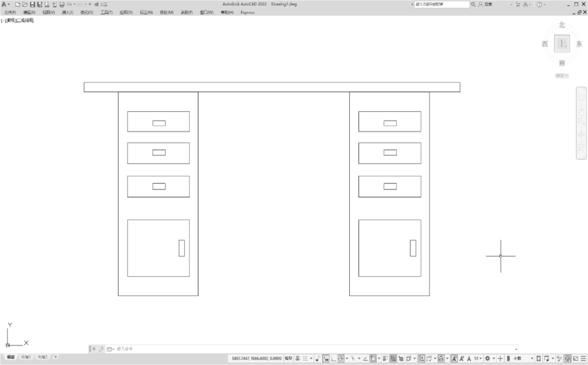588x365 pixels.
Task: Click the ViewCube north compass label
Action: [562, 25]
